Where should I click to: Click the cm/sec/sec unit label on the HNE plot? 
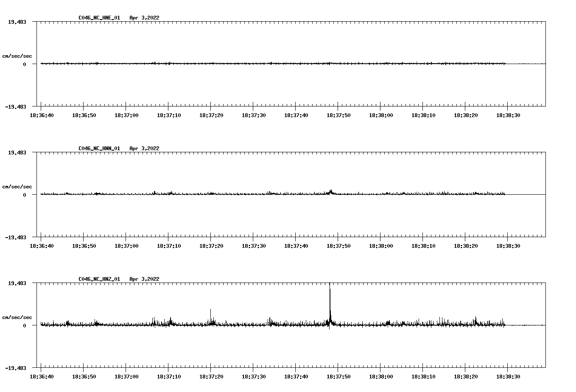17,56
